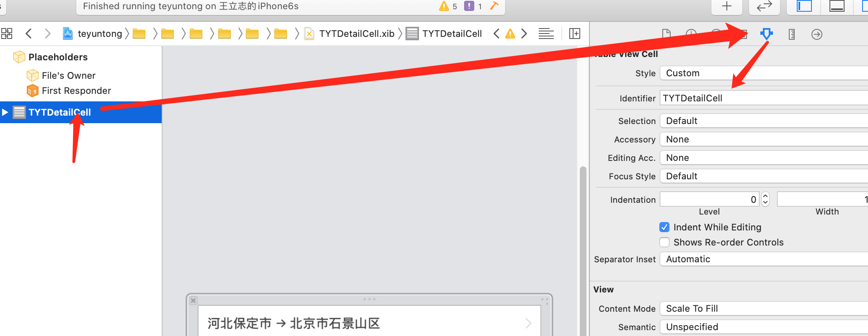Enable Shows Re-order Controls checkbox
Screen dimensions: 868x336
click(x=664, y=242)
